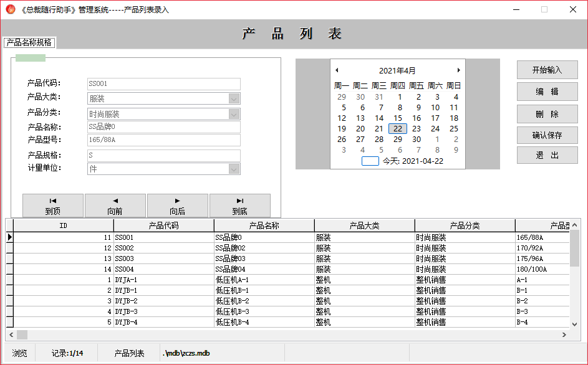Click the 到顶 first-record button

tap(53, 206)
